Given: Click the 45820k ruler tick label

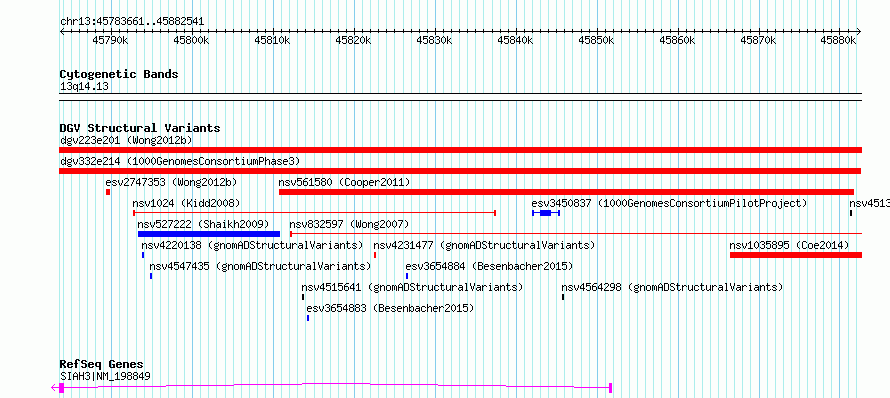Looking at the screenshot, I should (354, 40).
